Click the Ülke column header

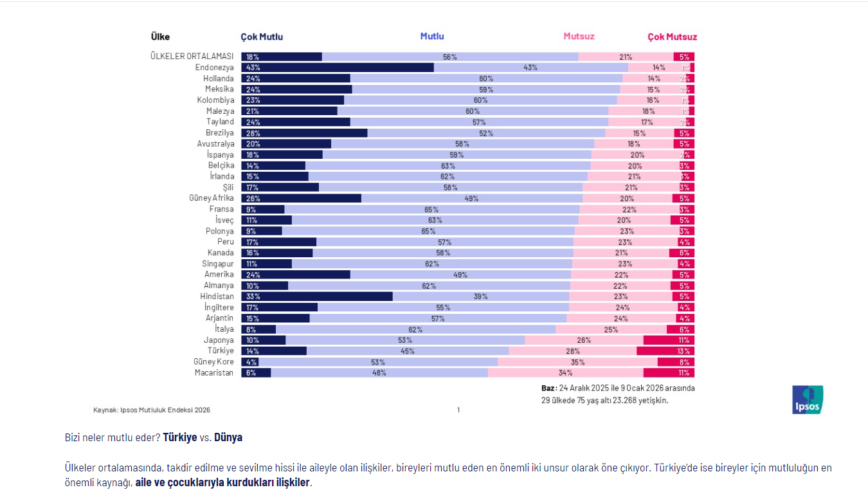pyautogui.click(x=160, y=37)
